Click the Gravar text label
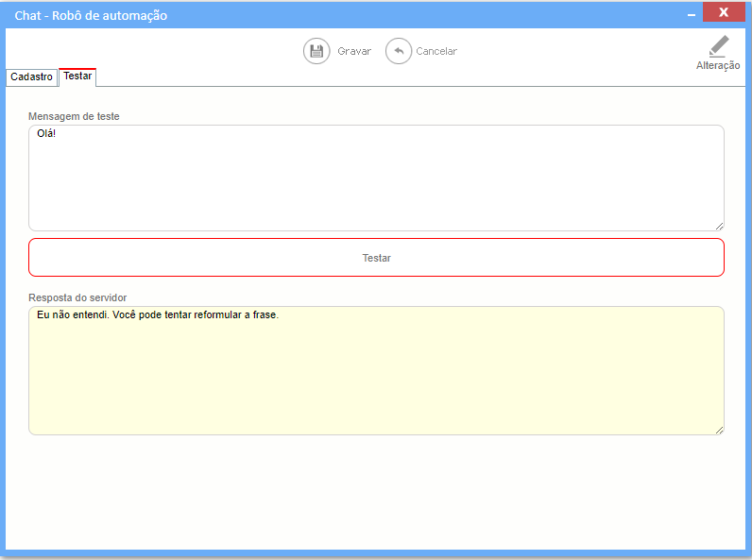Viewport: 752px width, 560px height. 354,51
